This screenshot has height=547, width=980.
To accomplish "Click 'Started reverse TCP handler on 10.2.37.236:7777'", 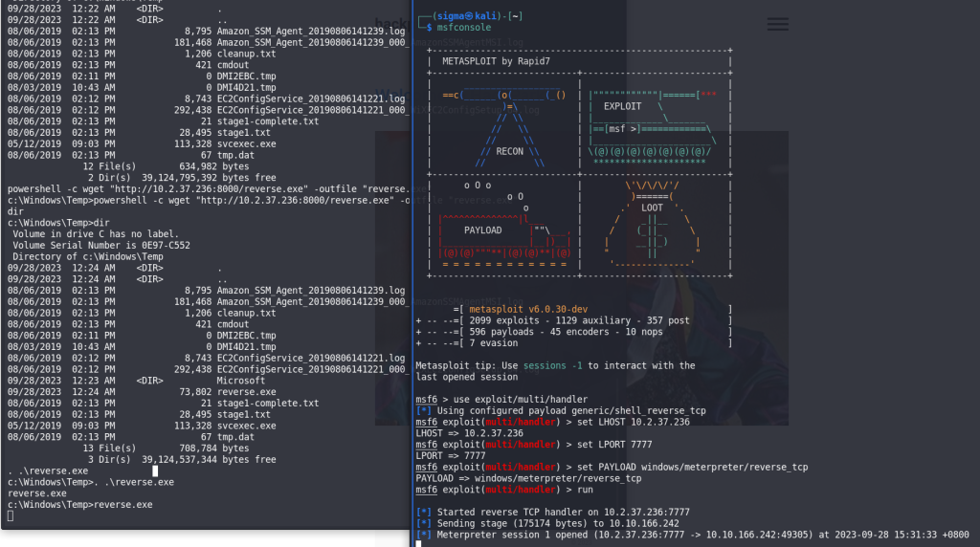I will (563, 512).
